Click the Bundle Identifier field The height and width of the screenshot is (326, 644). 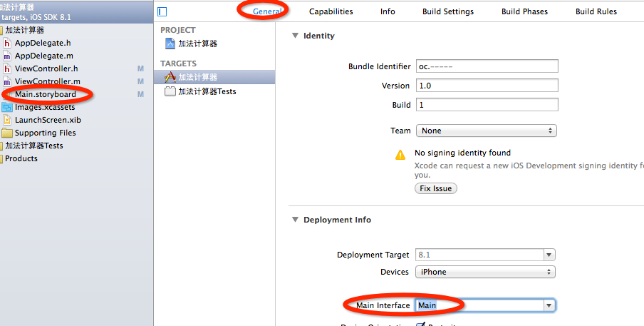coord(487,66)
